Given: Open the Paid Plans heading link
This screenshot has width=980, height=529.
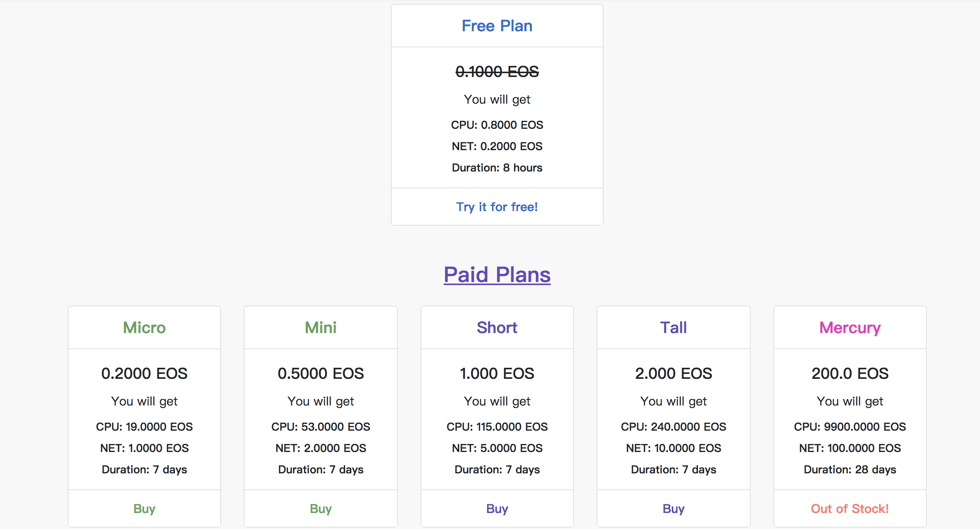Looking at the screenshot, I should coord(497,274).
